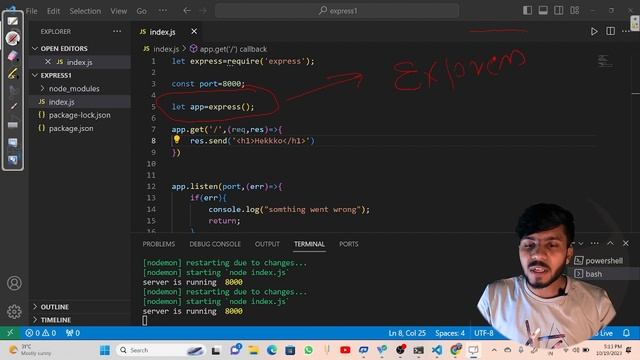Click the lightbulb code action icon

click(x=177, y=140)
